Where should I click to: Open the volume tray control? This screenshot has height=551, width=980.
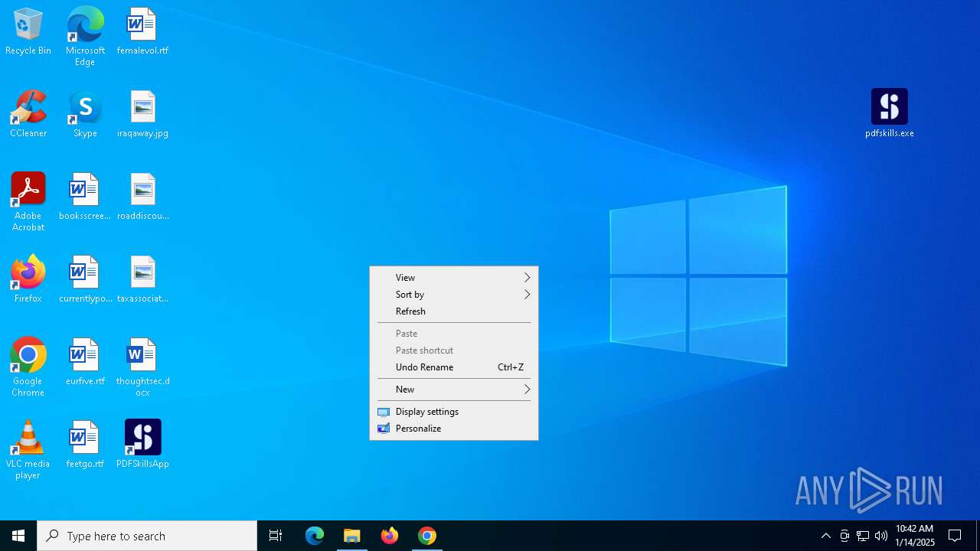tap(881, 536)
